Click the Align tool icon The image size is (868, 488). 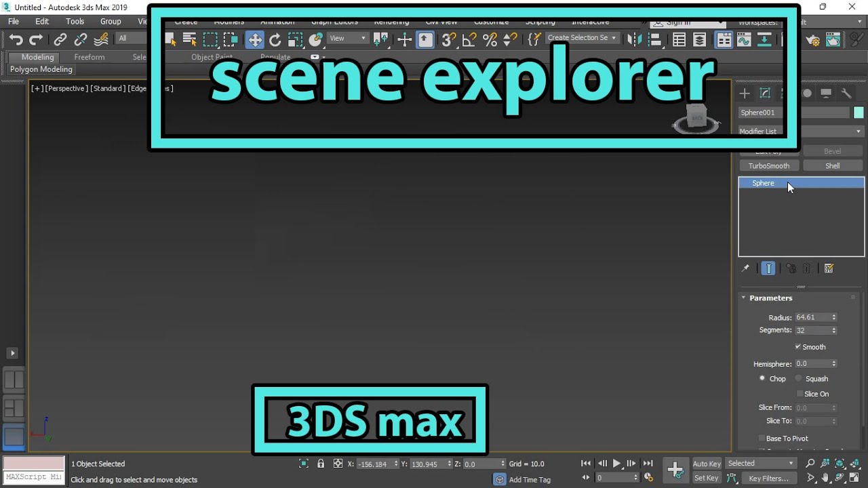coord(655,40)
